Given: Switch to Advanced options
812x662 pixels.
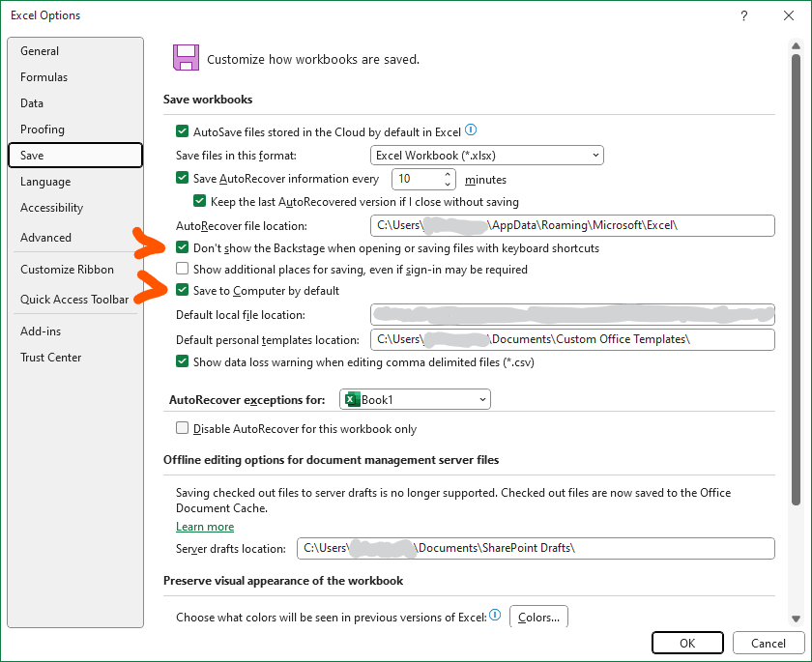Looking at the screenshot, I should tap(75, 238).
